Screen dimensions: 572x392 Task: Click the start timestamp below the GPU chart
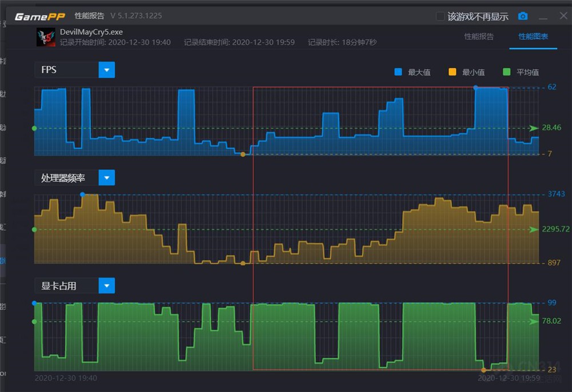click(66, 378)
